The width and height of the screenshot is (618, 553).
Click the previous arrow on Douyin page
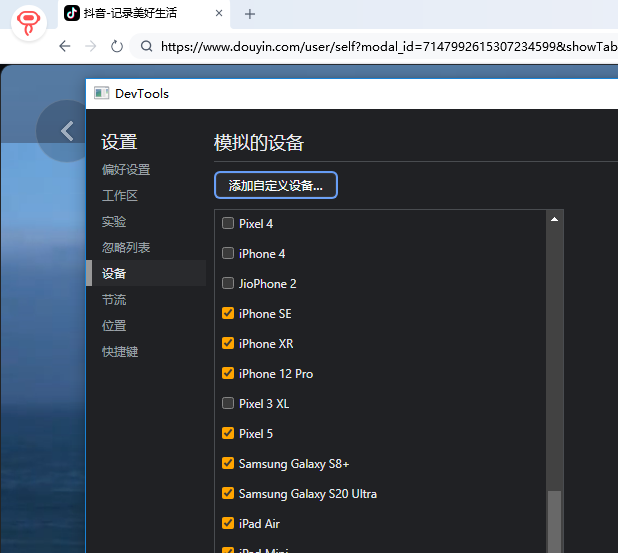click(x=67, y=131)
